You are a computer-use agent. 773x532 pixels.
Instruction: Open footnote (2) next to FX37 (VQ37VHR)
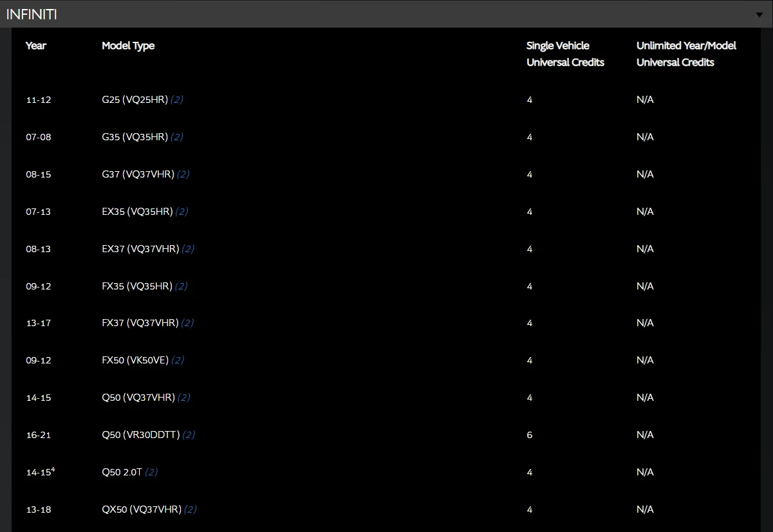[x=188, y=323]
